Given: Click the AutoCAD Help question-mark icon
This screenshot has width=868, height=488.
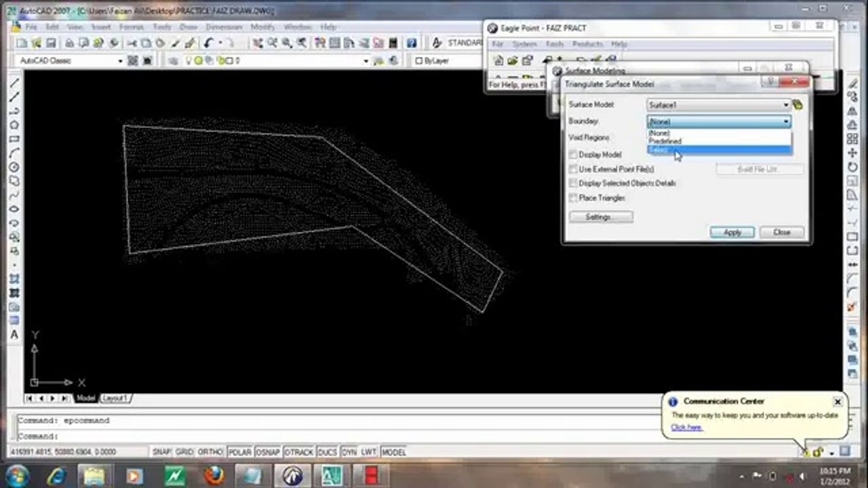Looking at the screenshot, I should tap(412, 43).
